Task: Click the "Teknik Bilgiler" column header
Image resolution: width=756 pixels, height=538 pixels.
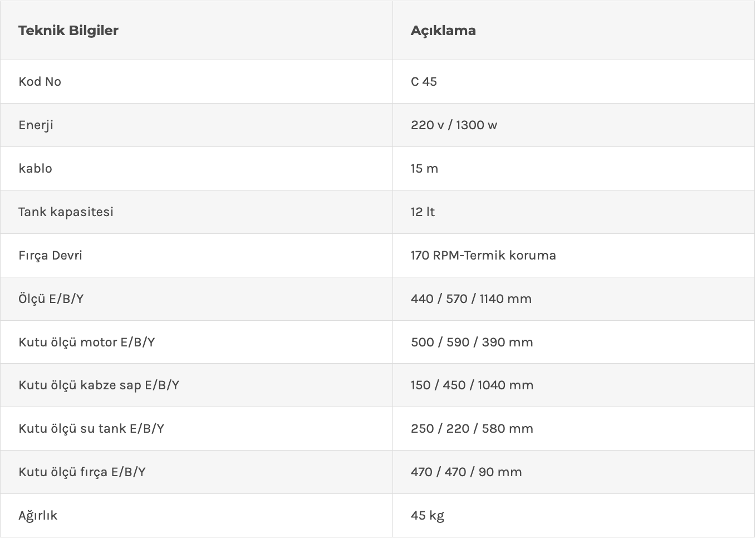Action: point(68,31)
